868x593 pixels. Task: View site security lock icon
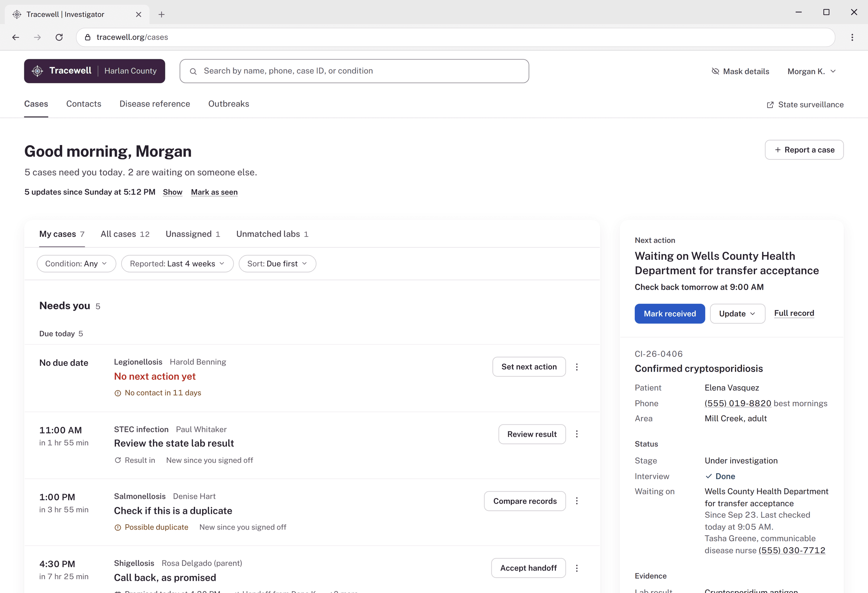[88, 37]
